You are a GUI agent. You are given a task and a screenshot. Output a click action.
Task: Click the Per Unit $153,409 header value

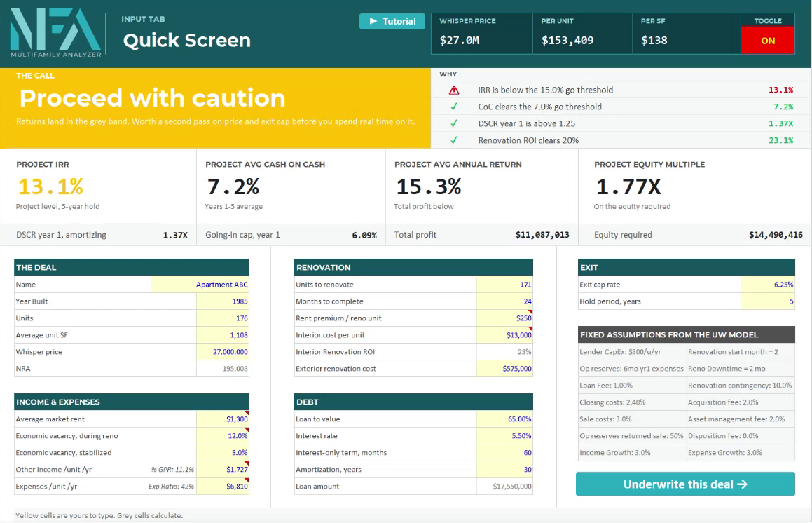click(x=567, y=41)
